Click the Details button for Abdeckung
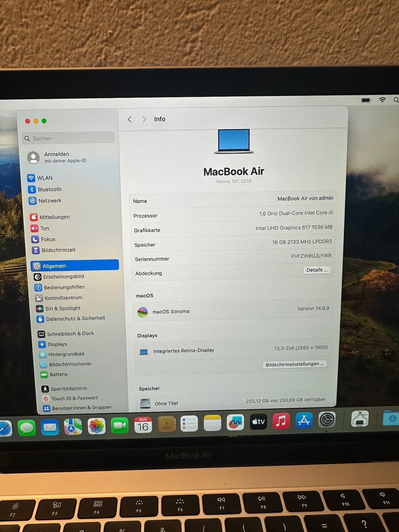 click(x=317, y=270)
